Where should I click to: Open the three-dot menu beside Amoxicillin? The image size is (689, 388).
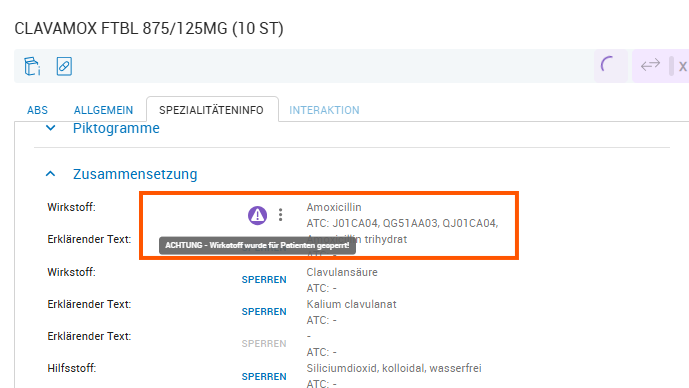pyautogui.click(x=280, y=215)
